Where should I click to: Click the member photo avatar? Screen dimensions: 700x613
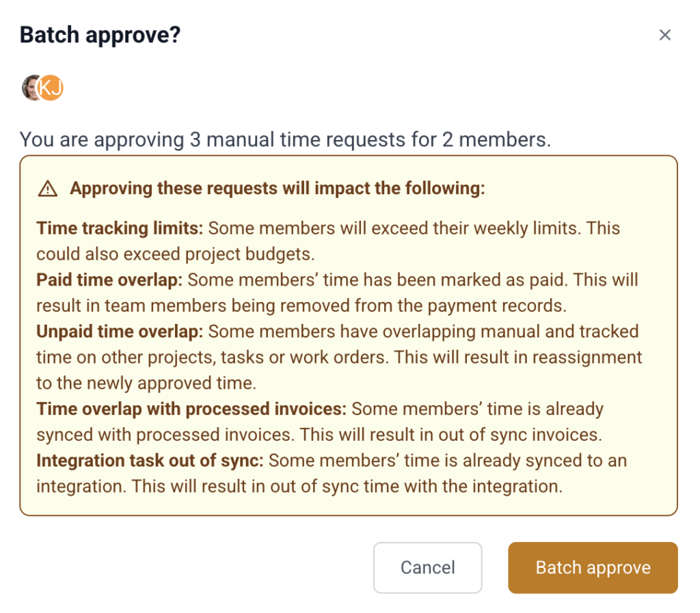coord(30,87)
